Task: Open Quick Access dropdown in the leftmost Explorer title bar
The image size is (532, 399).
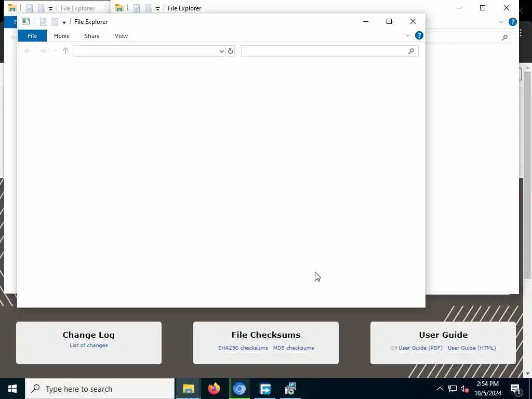Action: tap(50, 8)
